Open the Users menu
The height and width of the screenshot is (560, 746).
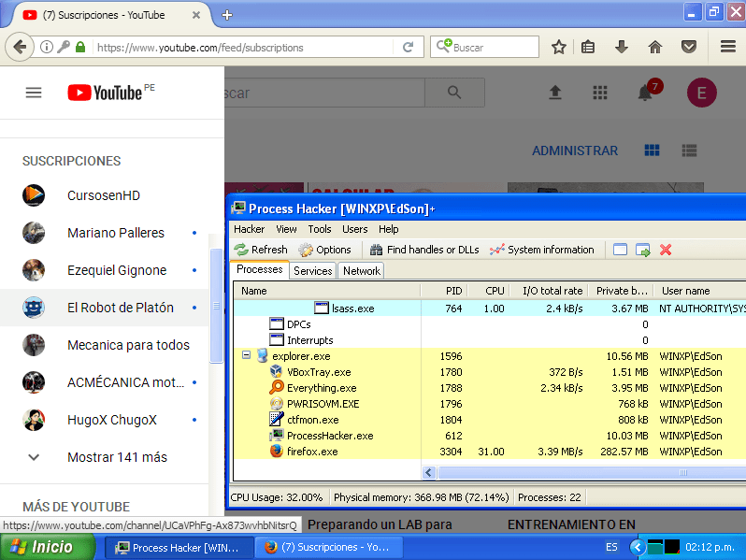(354, 229)
